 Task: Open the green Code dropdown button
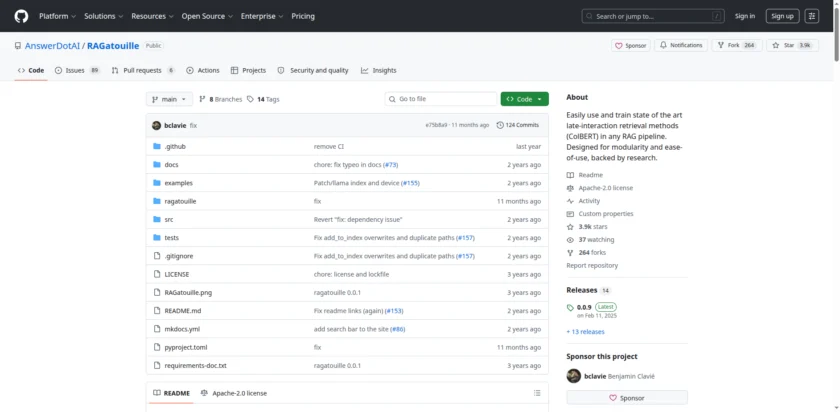524,99
